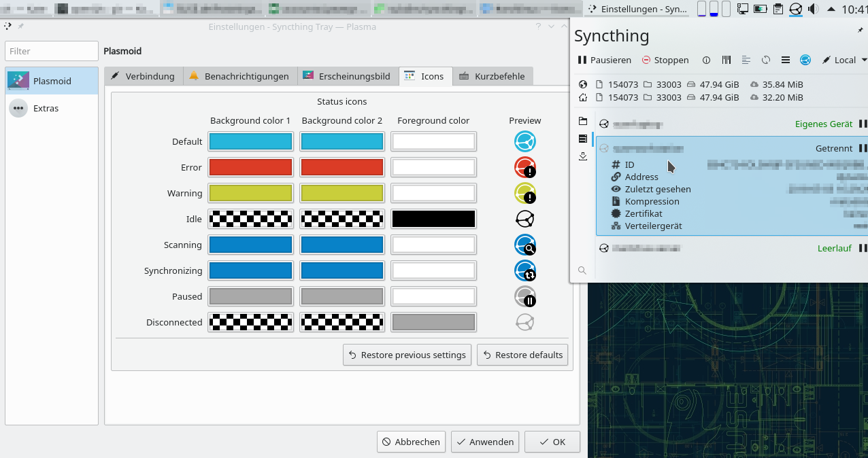Open the downloads view in side strip

tap(583, 156)
